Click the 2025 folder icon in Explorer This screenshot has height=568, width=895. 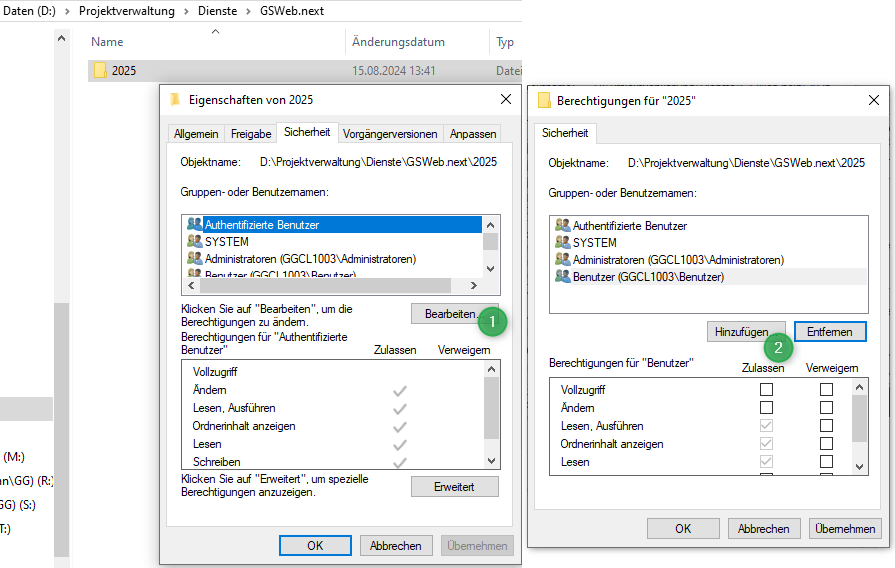pos(100,70)
